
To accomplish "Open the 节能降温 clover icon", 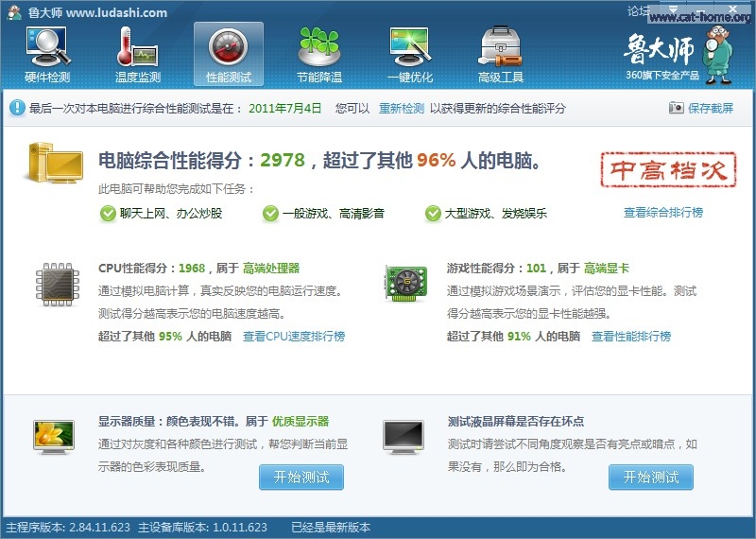I will [x=319, y=55].
